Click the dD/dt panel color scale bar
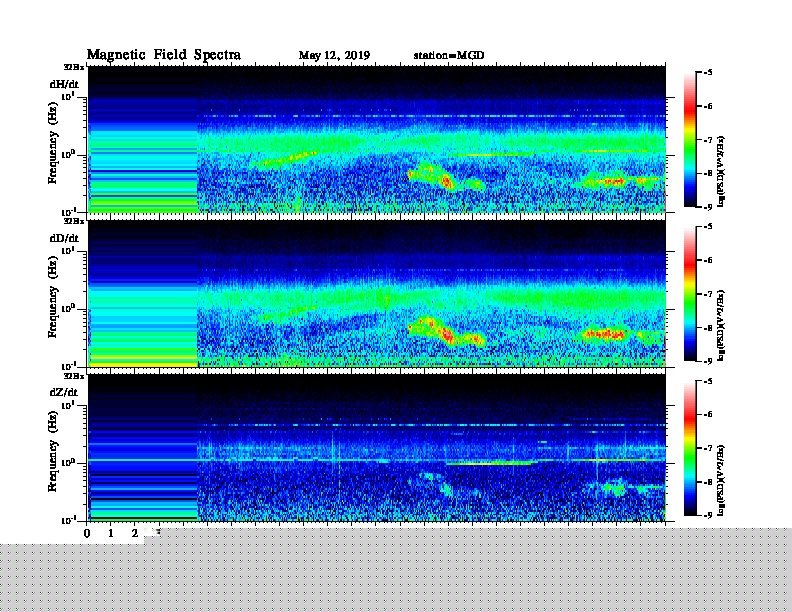The width and height of the screenshot is (792, 612). click(x=690, y=294)
